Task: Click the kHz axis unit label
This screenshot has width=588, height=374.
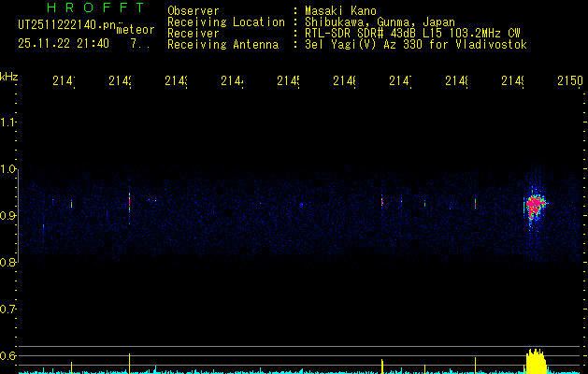Action: click(x=8, y=77)
